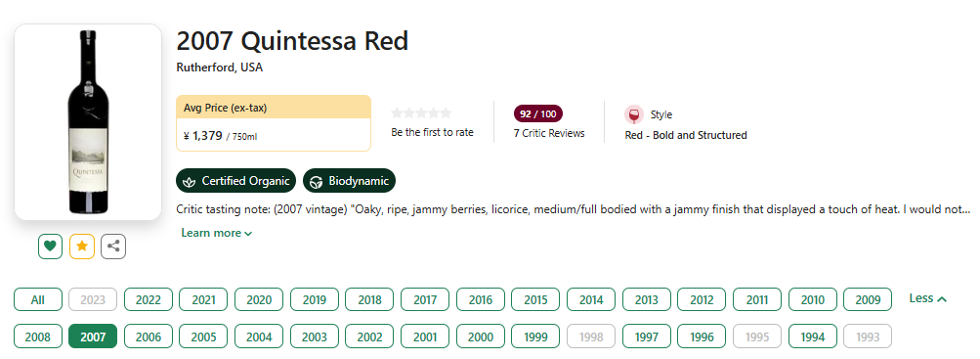The width and height of the screenshot is (980, 359).
Task: Rate the wine using empty stars
Action: pos(421,113)
